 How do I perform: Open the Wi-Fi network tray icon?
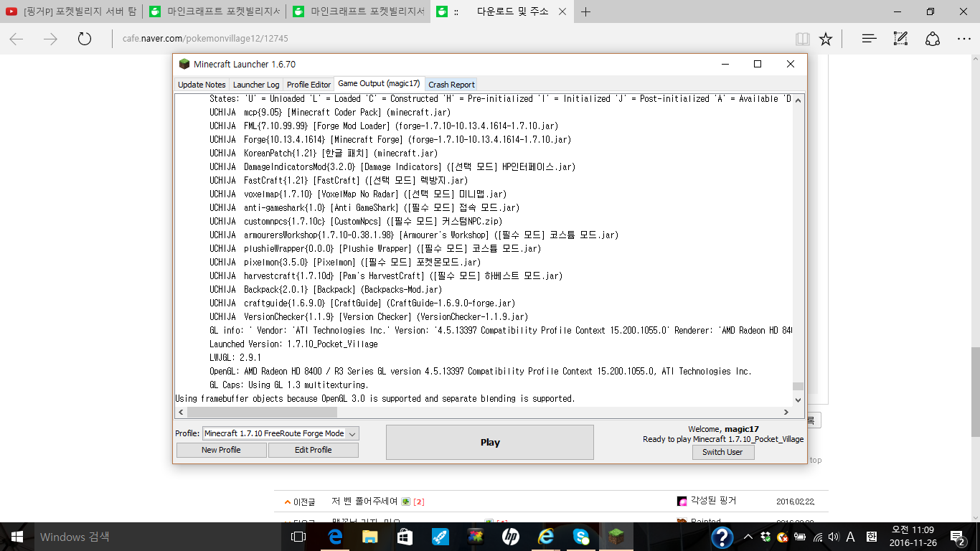[x=816, y=537]
